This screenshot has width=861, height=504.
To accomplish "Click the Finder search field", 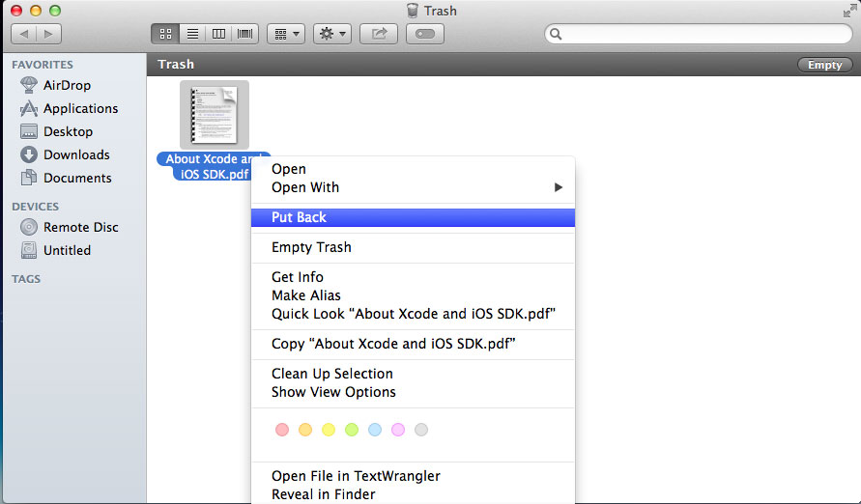I will [696, 34].
